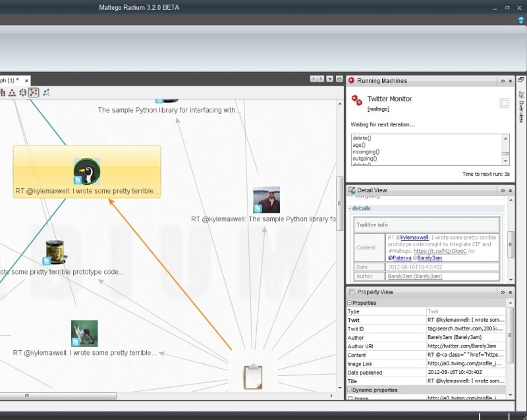Open the https://t.co/hQrOks6C link
The width and height of the screenshot is (527, 420).
pos(440,251)
